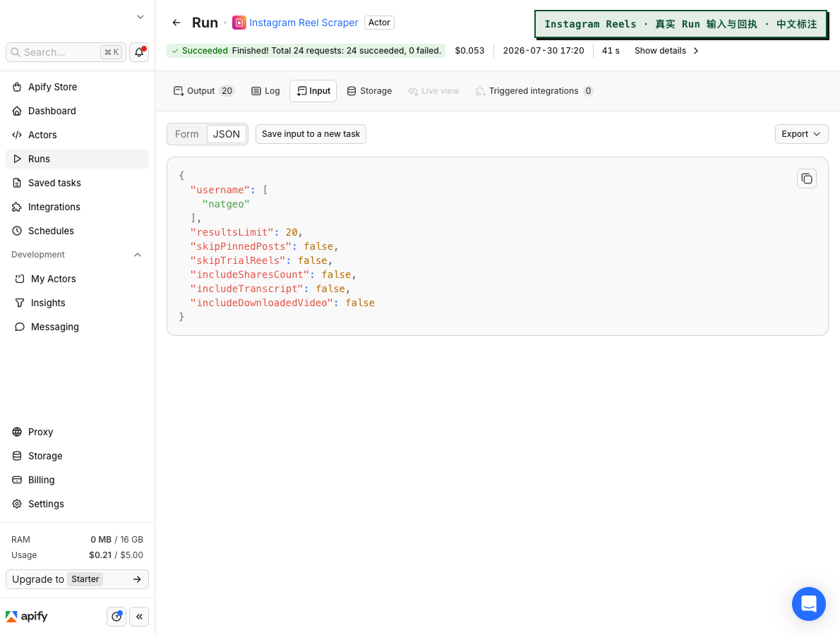Copy JSON input with the copy icon
840x635 pixels.
tap(806, 179)
